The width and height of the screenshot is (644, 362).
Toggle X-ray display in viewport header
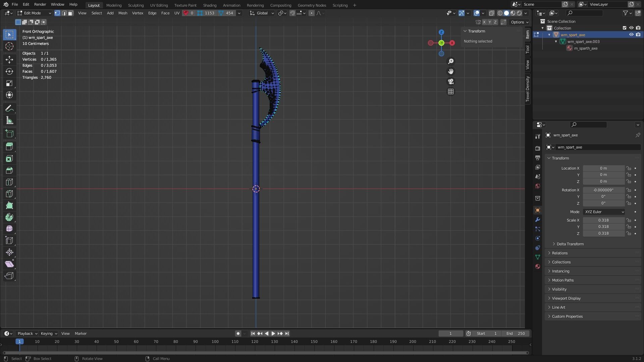point(492,13)
